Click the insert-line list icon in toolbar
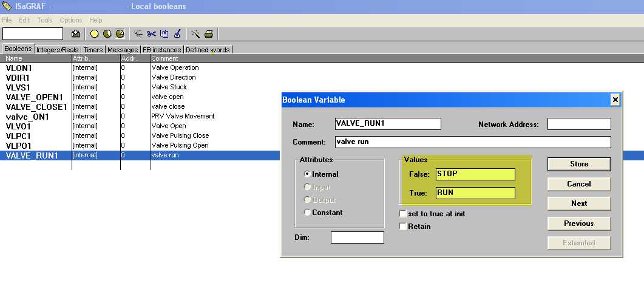644x297 pixels. [x=138, y=33]
